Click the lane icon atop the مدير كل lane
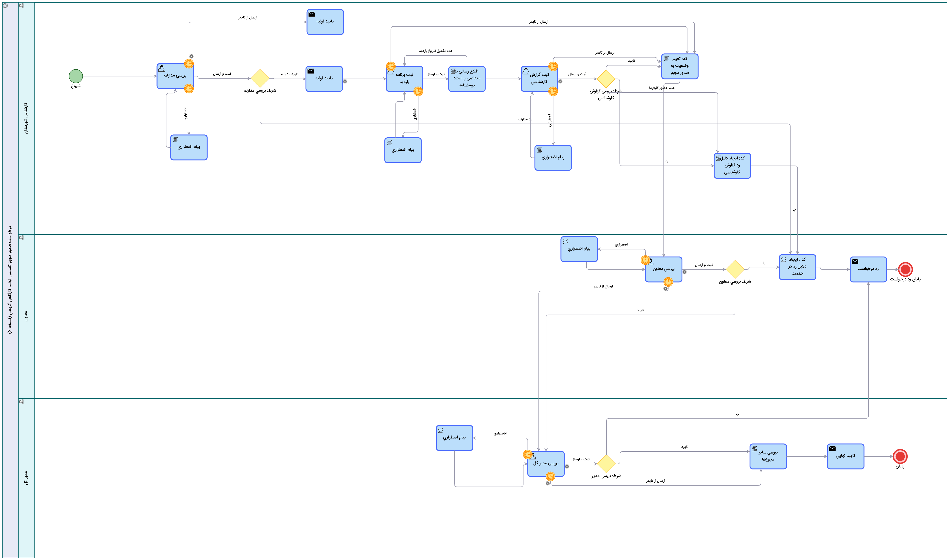The width and height of the screenshot is (949, 560). point(22,402)
